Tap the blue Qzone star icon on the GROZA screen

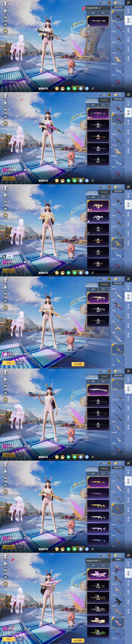pos(87,272)
